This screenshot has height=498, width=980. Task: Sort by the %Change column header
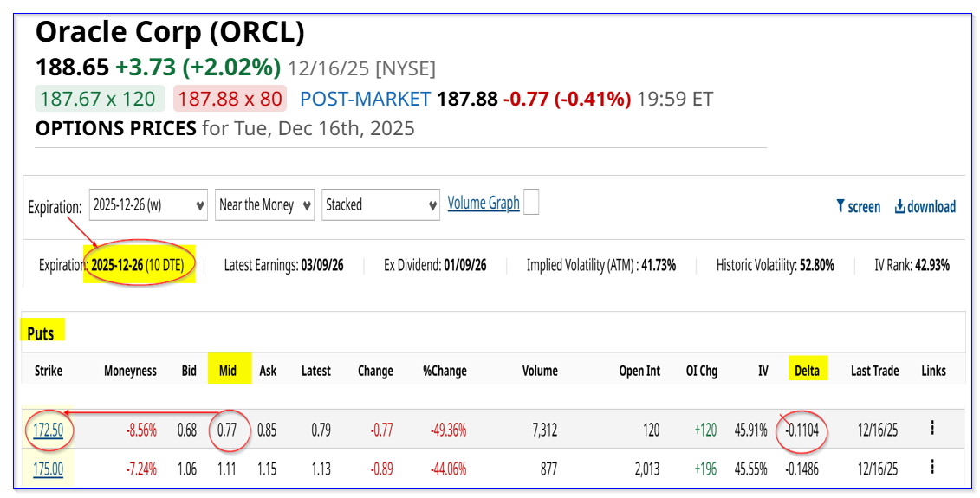click(x=445, y=371)
